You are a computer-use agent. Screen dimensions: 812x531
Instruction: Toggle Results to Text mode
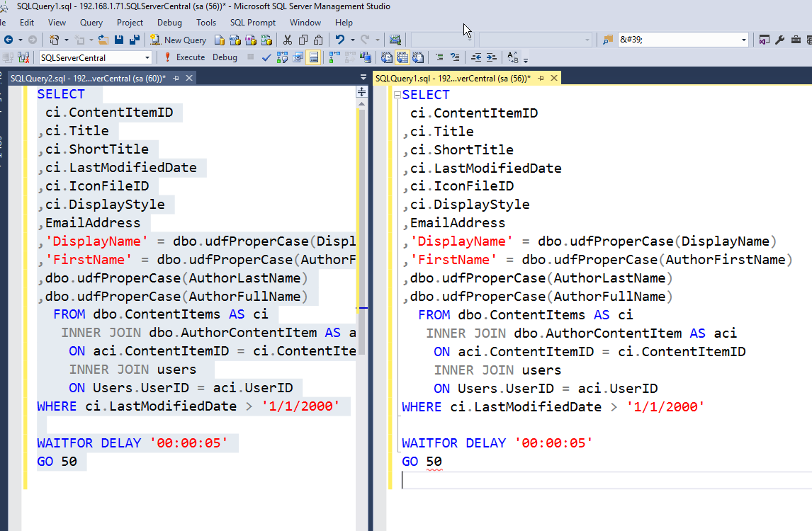387,57
